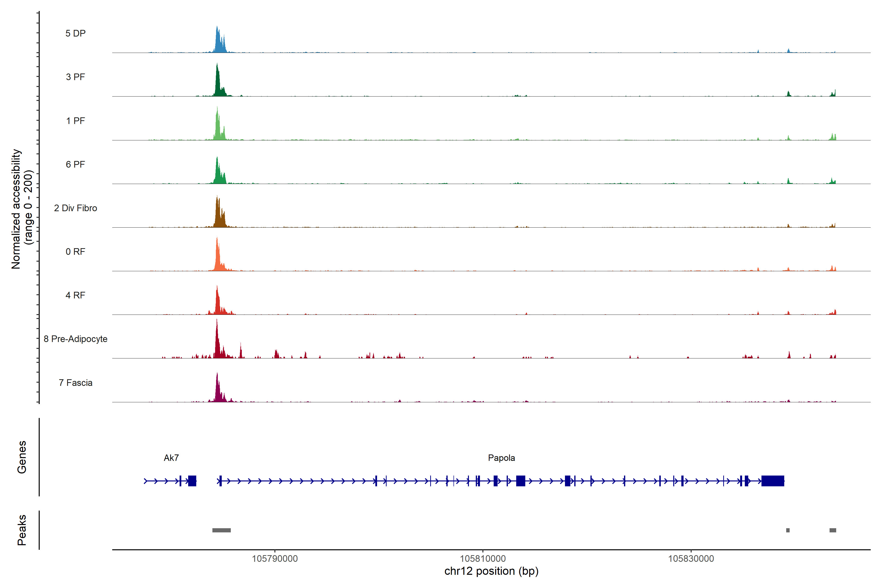This screenshot has height=588, width=882.
Task: Click the tall blue 5 DP peak
Action: 218,41
